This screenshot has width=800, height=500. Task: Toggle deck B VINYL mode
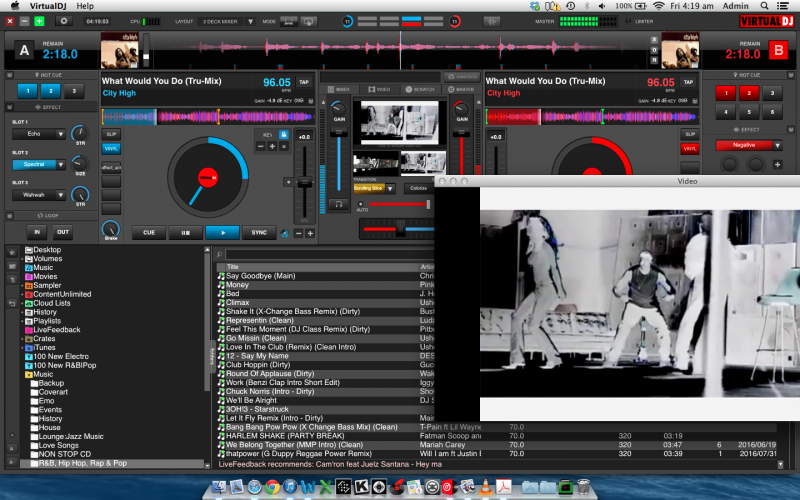coord(690,148)
